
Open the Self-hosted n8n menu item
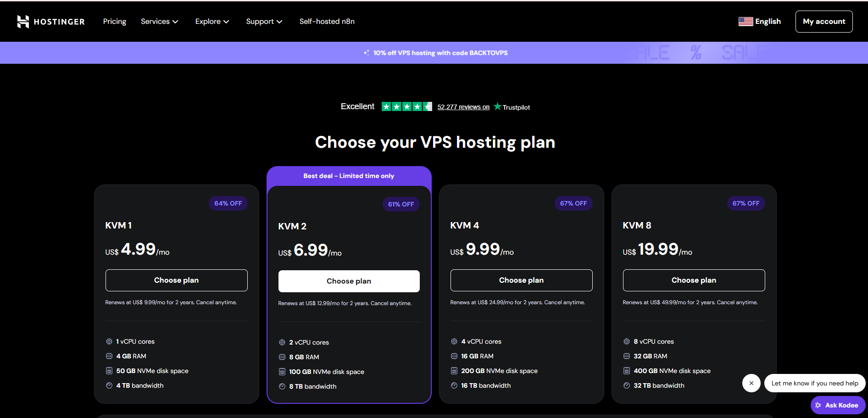tap(327, 22)
